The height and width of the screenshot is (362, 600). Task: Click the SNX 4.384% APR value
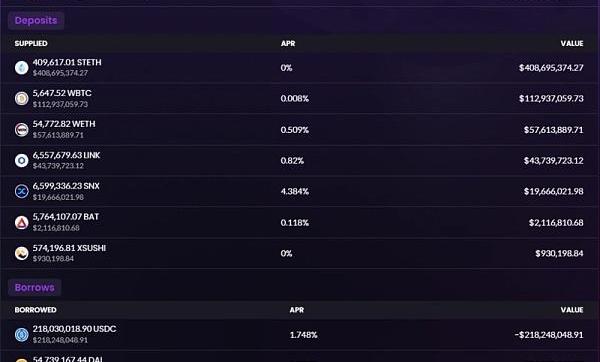pyautogui.click(x=295, y=191)
